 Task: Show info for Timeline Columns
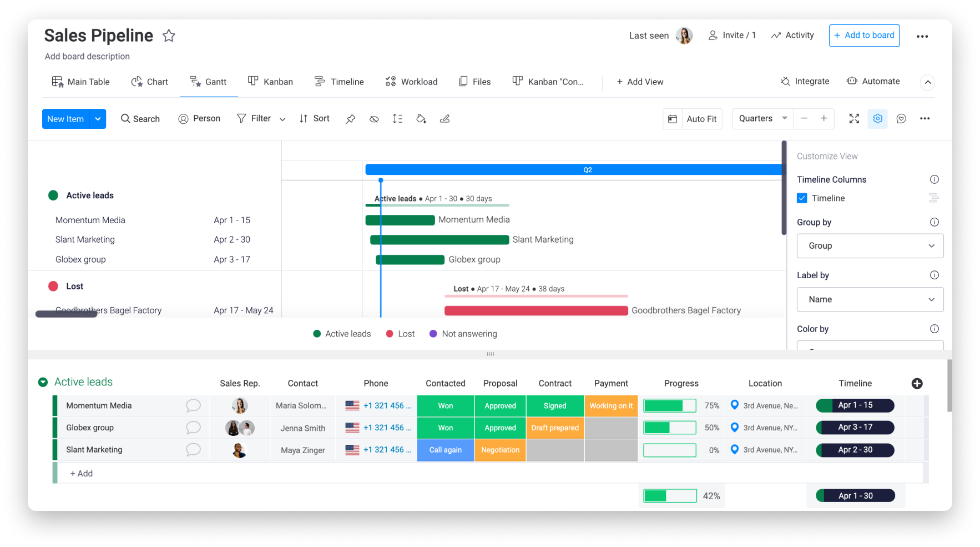click(x=934, y=179)
